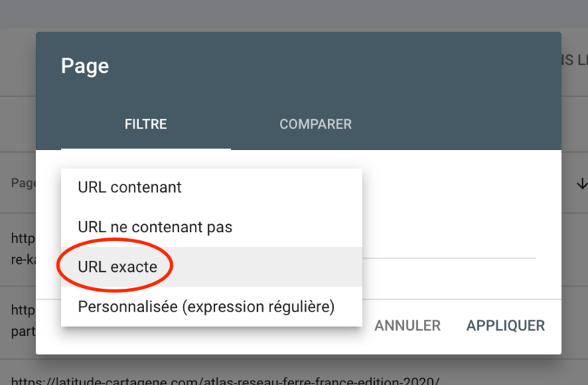Viewport: 588px width, 385px height.
Task: Click the "Page" dialog title
Action: click(x=85, y=66)
